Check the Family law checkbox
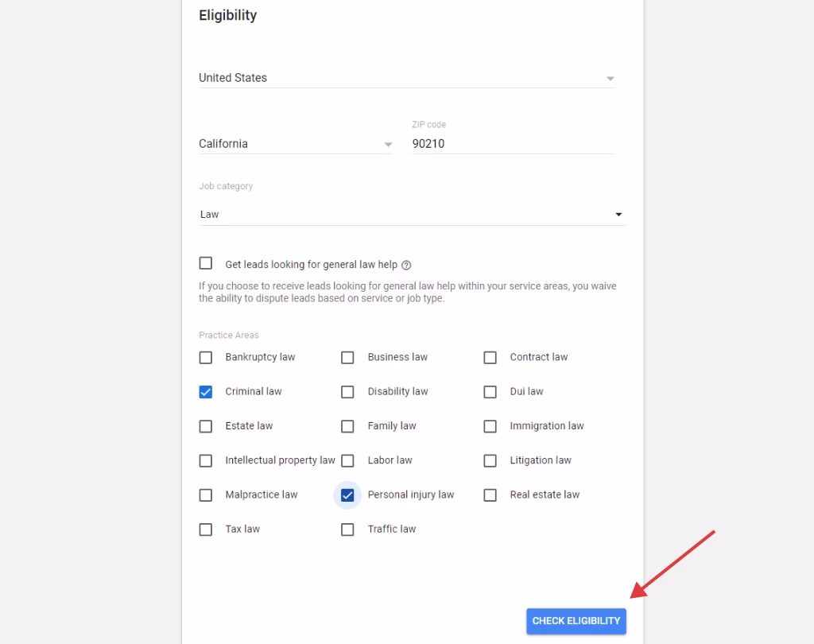Image resolution: width=814 pixels, height=644 pixels. click(347, 426)
